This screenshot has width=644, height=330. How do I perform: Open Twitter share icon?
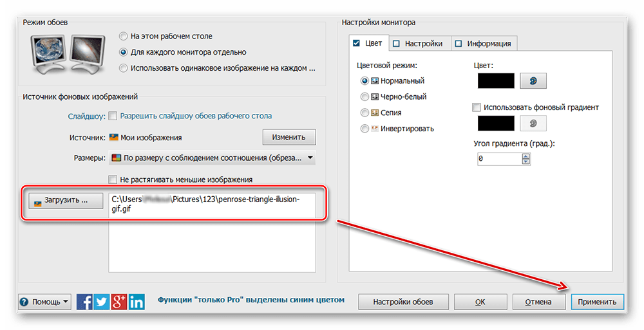(102, 302)
